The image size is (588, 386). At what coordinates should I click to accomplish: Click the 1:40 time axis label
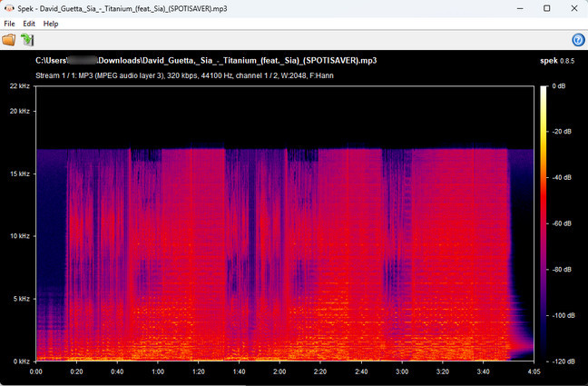(240, 371)
